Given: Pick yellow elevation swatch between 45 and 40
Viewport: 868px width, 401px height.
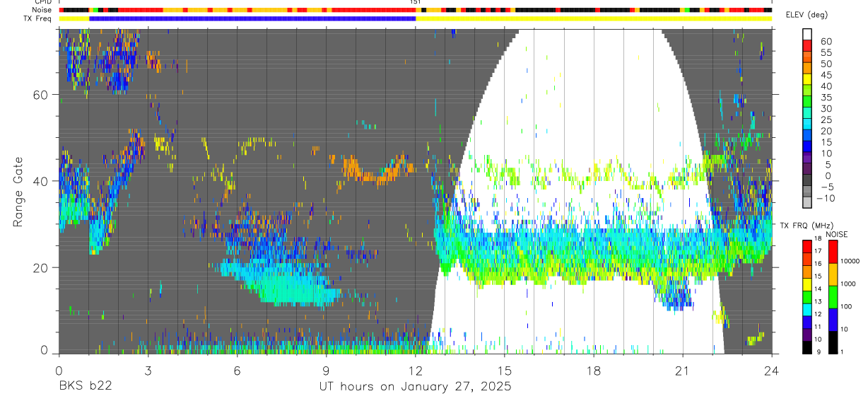Looking at the screenshot, I should tap(807, 79).
